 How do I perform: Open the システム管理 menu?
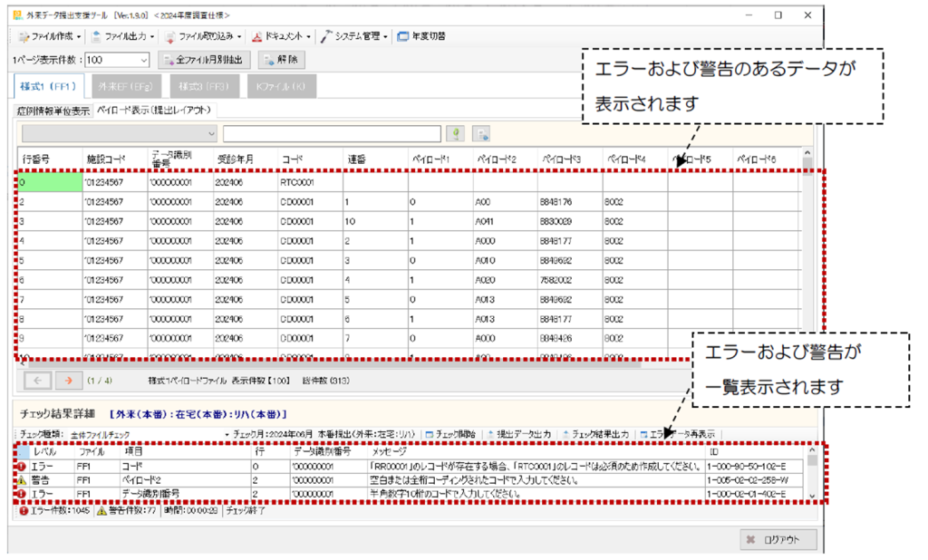pos(354,37)
